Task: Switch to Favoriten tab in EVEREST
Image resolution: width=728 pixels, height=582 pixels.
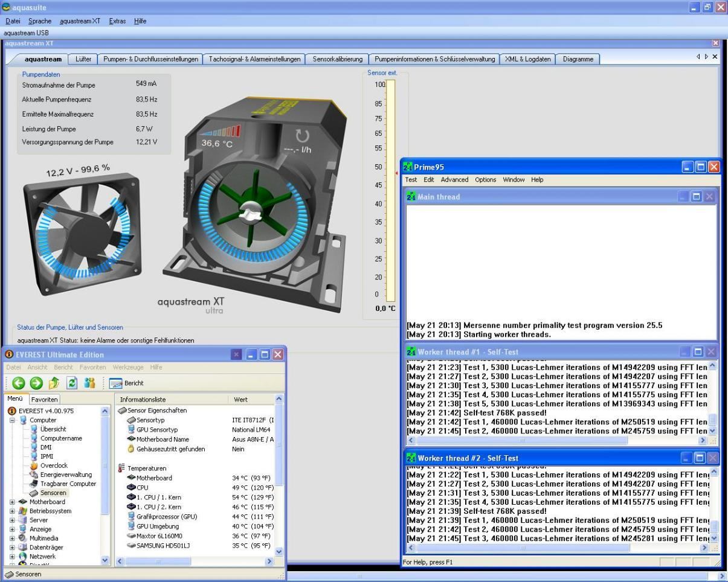Action: [44, 399]
